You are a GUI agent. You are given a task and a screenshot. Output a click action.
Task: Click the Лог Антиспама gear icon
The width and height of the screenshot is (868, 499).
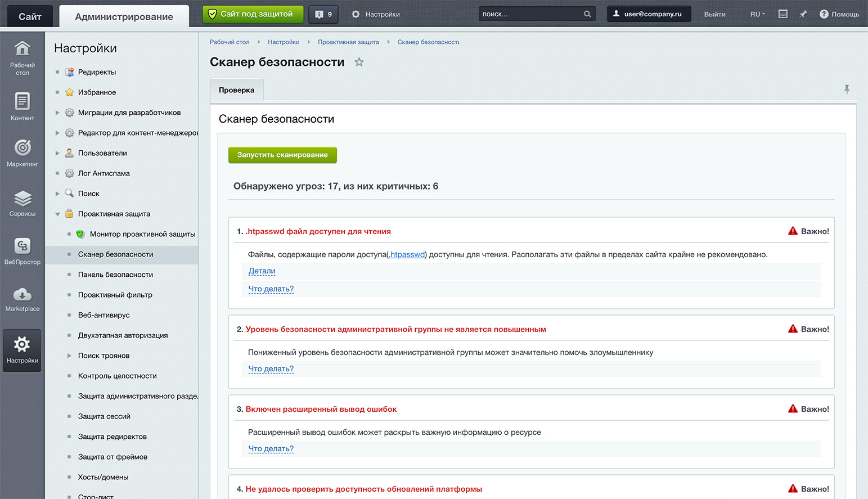(x=70, y=173)
